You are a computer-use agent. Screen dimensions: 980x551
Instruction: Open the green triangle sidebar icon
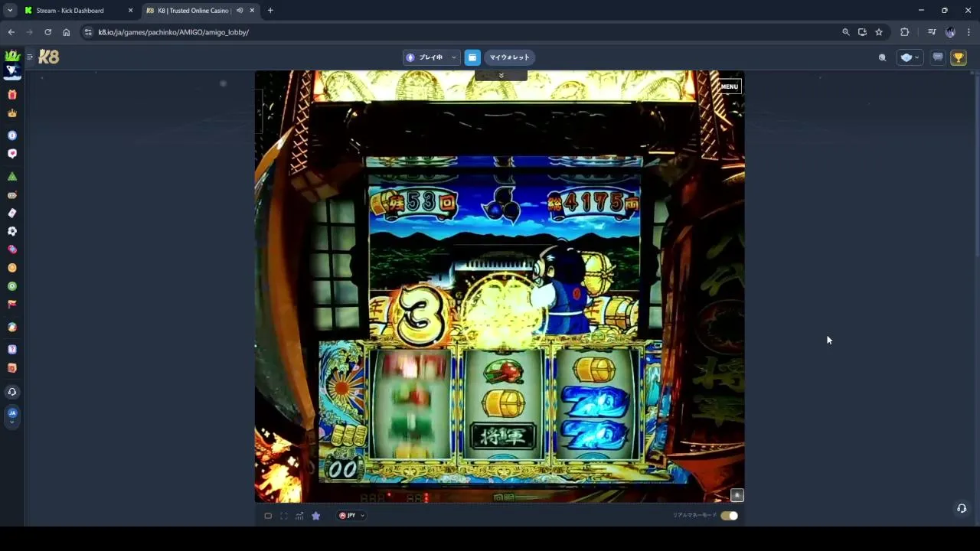(11, 177)
